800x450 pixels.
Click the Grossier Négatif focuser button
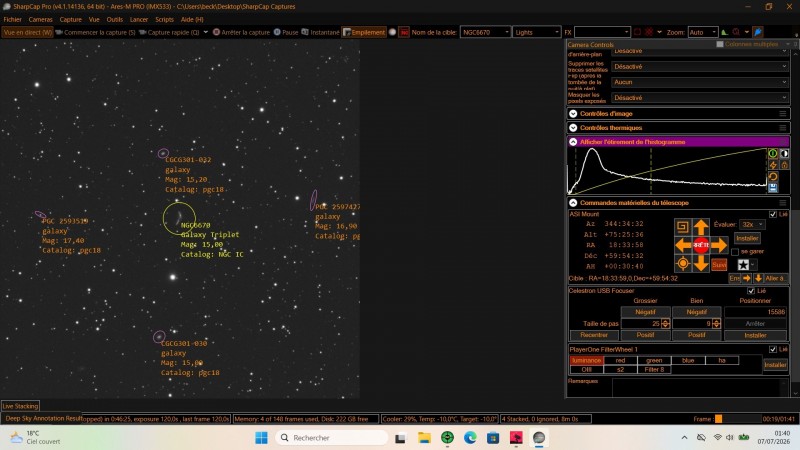tap(645, 312)
